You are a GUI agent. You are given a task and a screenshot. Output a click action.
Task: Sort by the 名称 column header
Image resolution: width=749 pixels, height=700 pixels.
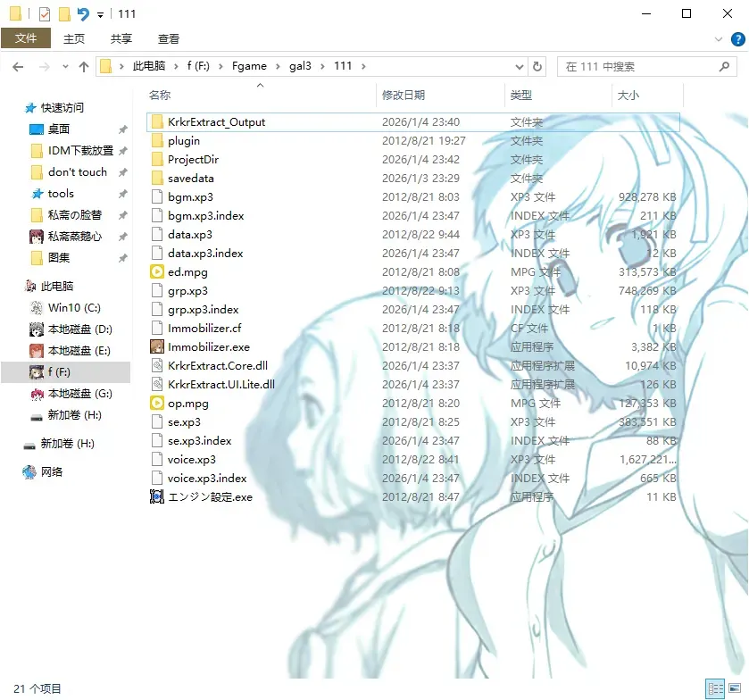point(160,95)
